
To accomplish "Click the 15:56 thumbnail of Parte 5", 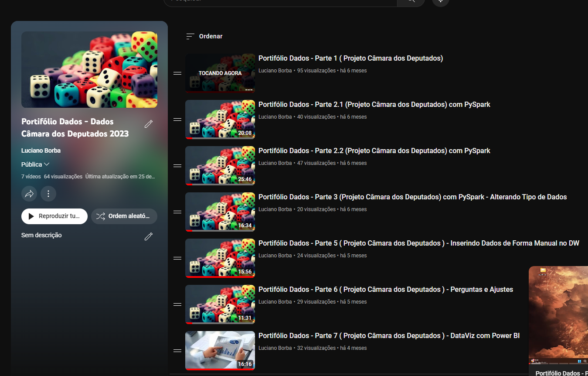I will tap(220, 258).
